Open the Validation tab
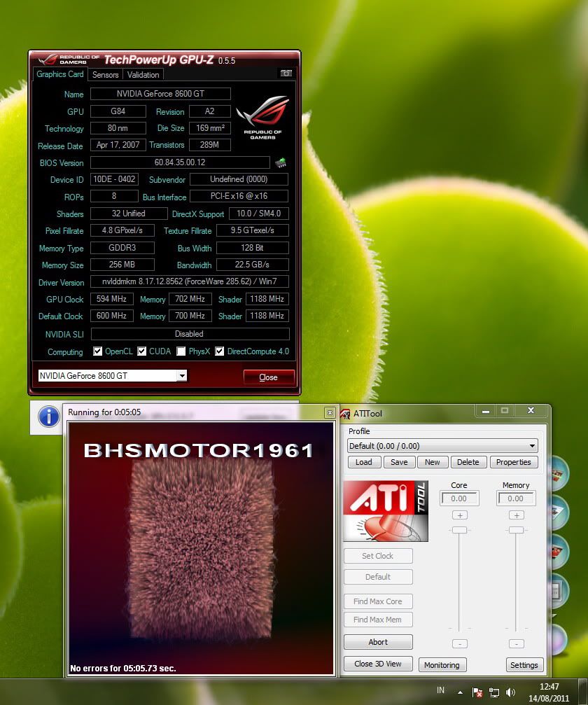 (143, 75)
